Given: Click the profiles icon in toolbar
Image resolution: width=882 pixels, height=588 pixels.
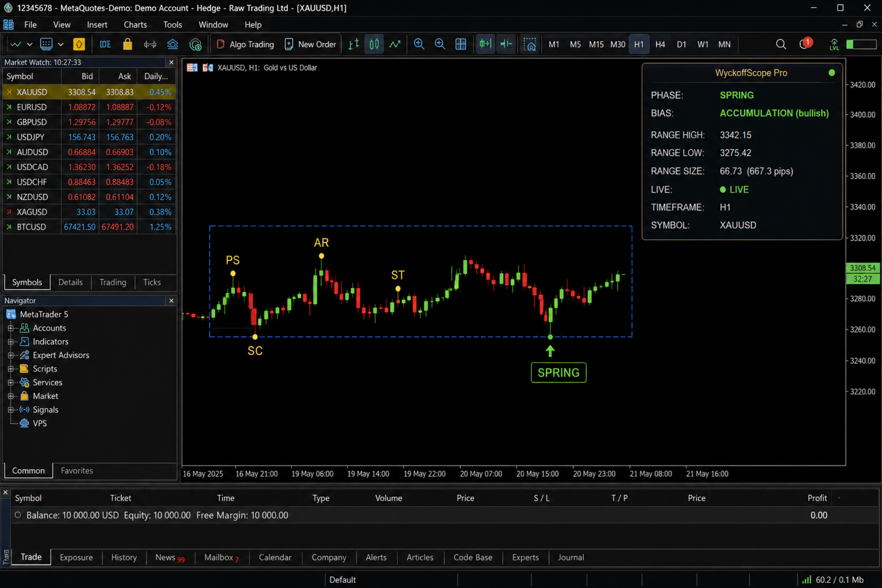Looking at the screenshot, I should click(x=47, y=44).
